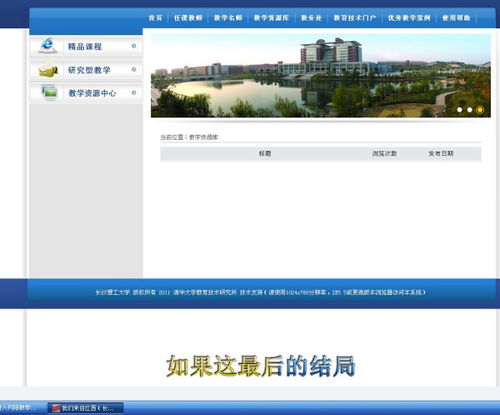Open 使用帮助 navigation item
Screen dimensions: 500x415
pyautogui.click(x=456, y=18)
